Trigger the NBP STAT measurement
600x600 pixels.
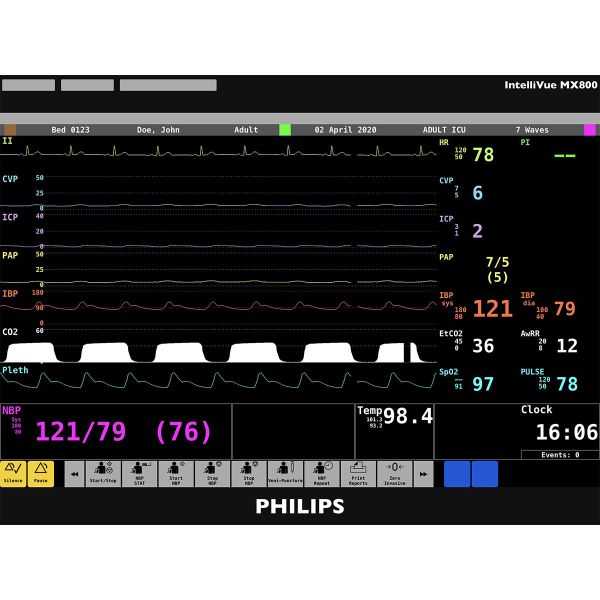tap(139, 473)
